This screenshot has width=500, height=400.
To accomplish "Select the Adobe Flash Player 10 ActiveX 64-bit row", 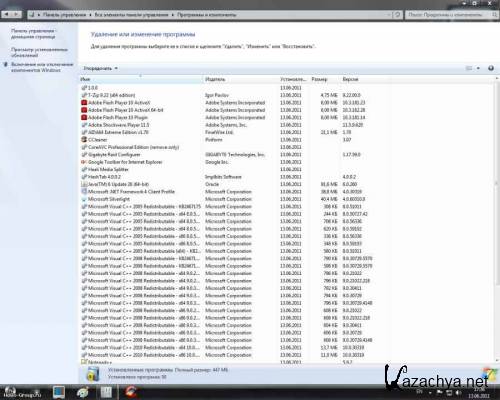I will (x=227, y=110).
